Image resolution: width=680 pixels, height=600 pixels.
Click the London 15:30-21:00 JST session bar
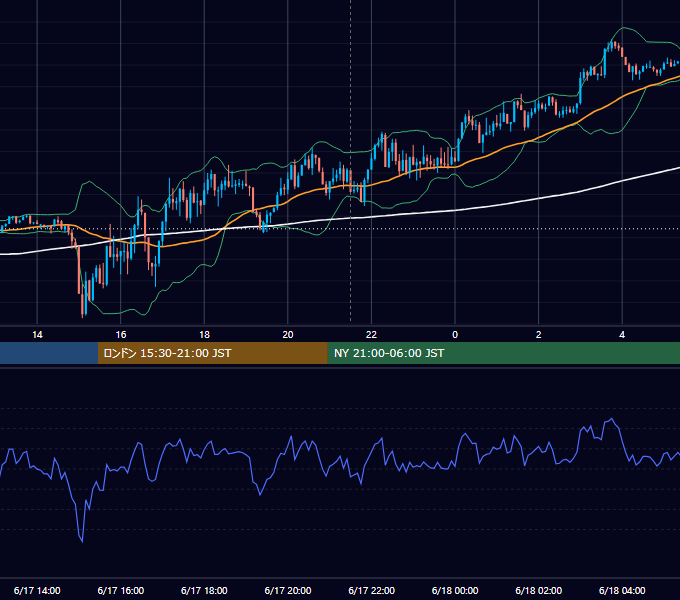pyautogui.click(x=212, y=353)
